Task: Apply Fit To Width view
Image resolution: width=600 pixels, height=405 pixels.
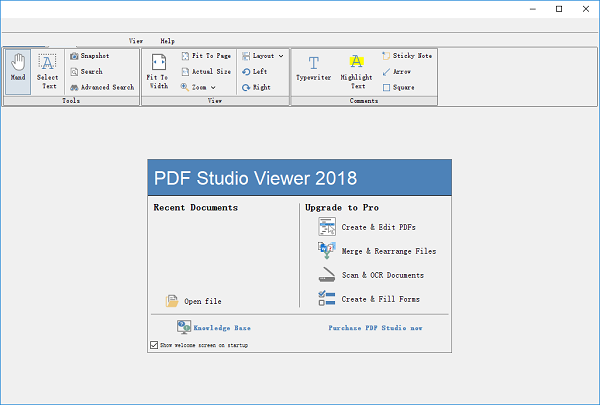Action: pyautogui.click(x=158, y=72)
